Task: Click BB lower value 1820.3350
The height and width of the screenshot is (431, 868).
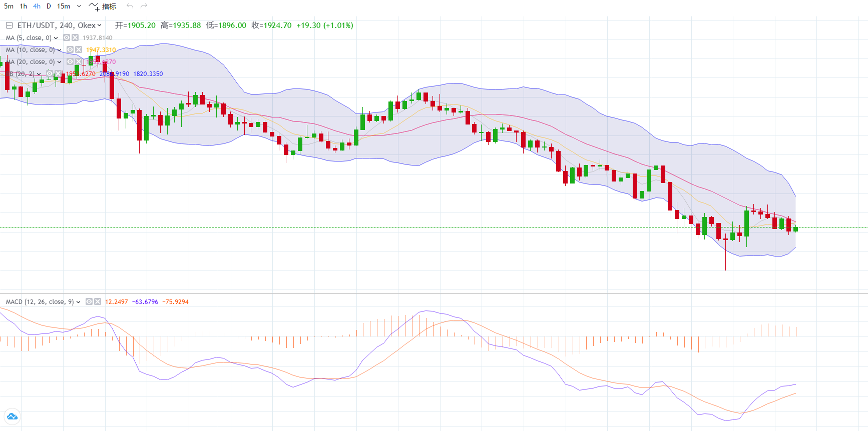Action: [x=148, y=74]
